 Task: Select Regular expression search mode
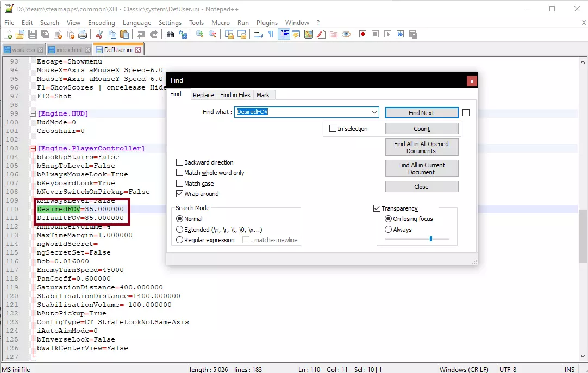coord(180,240)
